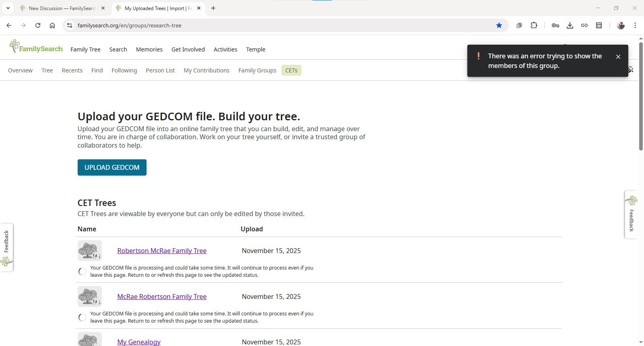Open the Memories menu
The image size is (644, 346).
[x=149, y=49]
